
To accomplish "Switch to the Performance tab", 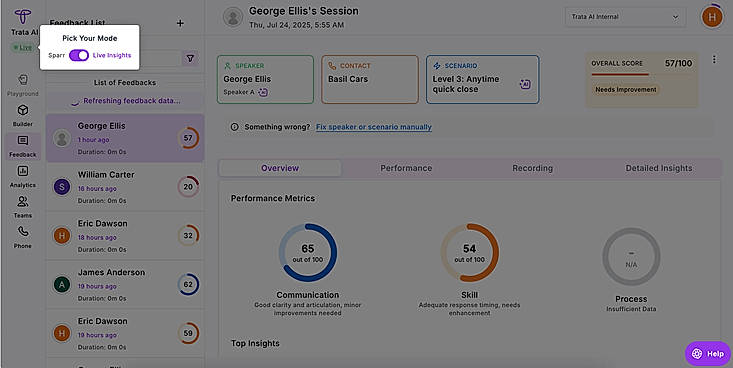I will (x=406, y=168).
